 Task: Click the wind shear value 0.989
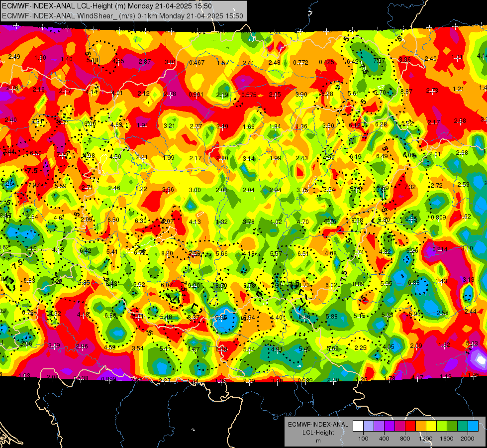click(x=305, y=381)
